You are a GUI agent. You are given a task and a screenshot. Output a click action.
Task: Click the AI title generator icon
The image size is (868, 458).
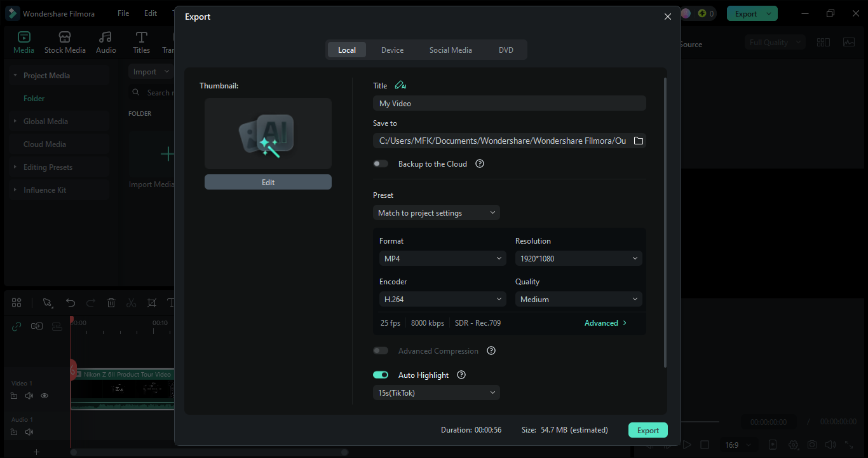(400, 85)
